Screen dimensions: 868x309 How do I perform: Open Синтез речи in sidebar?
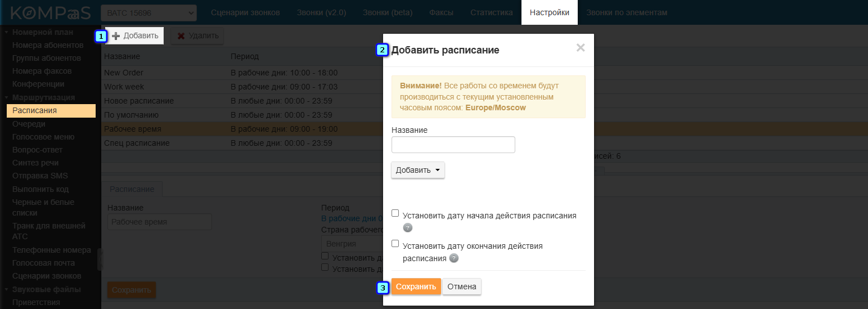tap(35, 163)
